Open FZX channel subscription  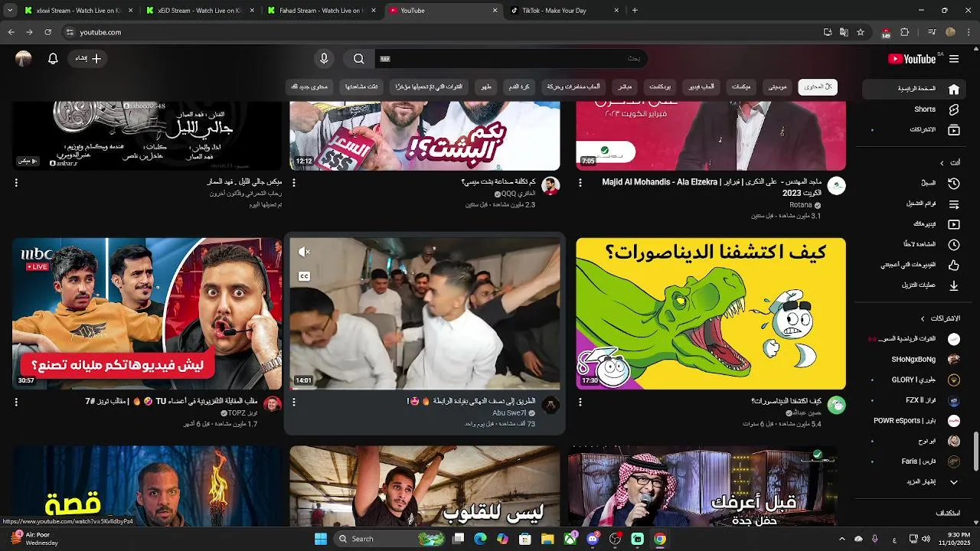(913, 400)
